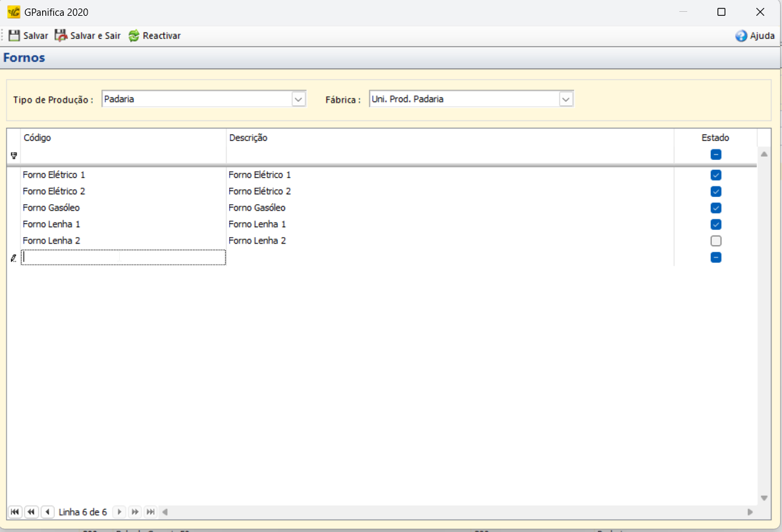This screenshot has width=782, height=532.
Task: Go to previous record arrow
Action: pos(47,512)
